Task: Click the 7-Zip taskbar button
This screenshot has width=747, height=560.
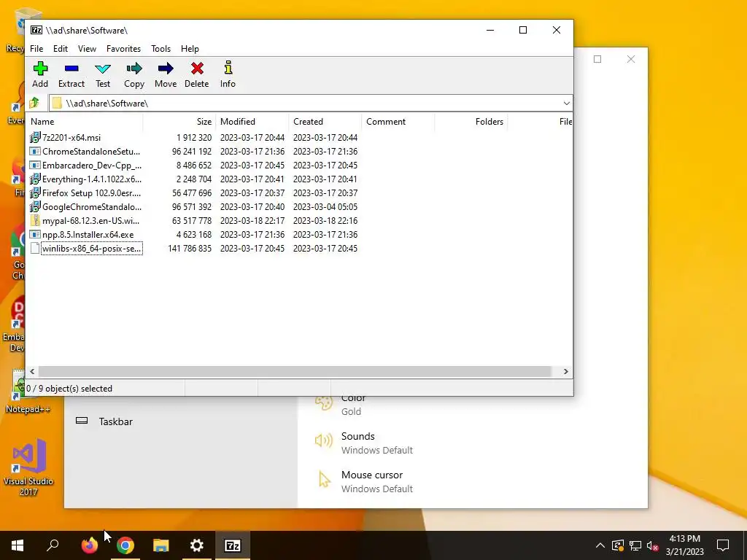Action: tap(233, 545)
